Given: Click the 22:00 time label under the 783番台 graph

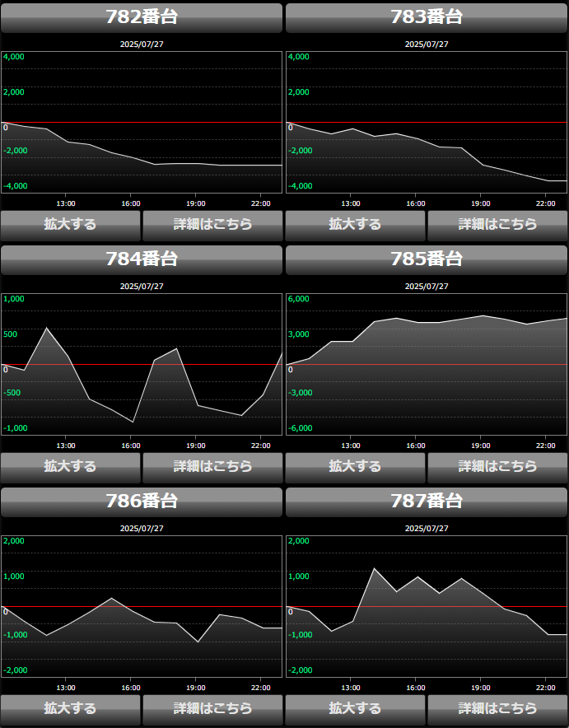Looking at the screenshot, I should click(x=546, y=203).
